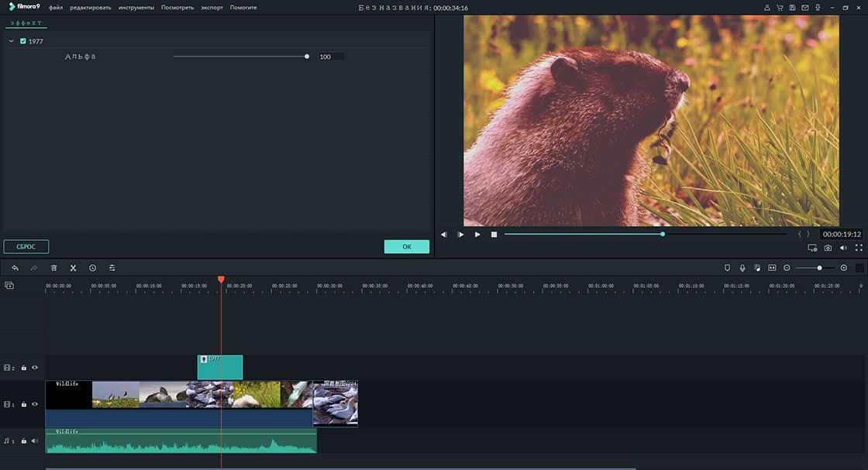Viewport: 868px width, 470px height.
Task: Toggle the lock on video track 1
Action: pos(24,404)
